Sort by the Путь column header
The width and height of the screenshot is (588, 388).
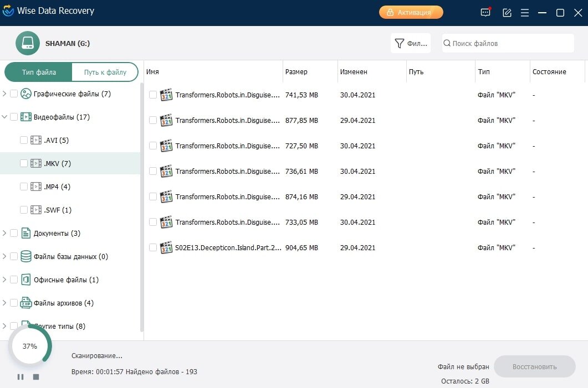[x=441, y=71]
